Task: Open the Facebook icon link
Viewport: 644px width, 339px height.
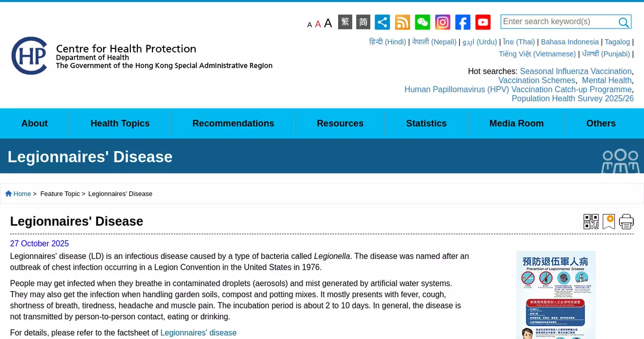Action: (x=463, y=22)
